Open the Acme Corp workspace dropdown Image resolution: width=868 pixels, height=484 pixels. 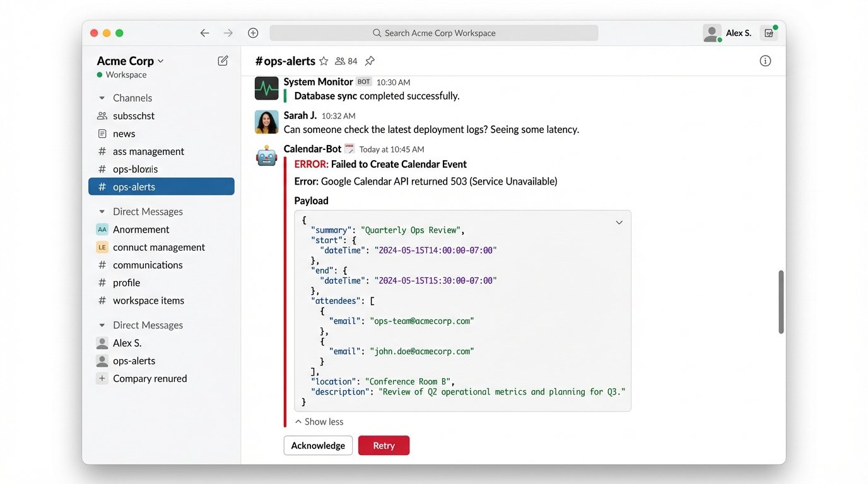(129, 60)
